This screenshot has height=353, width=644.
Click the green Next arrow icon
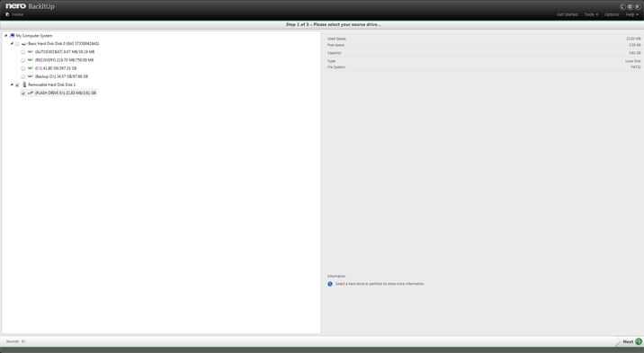(x=639, y=341)
